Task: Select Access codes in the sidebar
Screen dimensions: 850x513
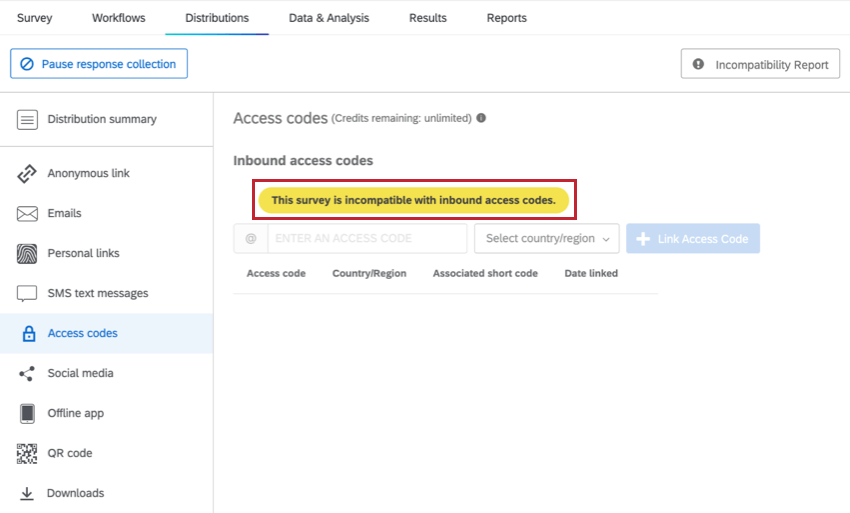Action: (82, 334)
